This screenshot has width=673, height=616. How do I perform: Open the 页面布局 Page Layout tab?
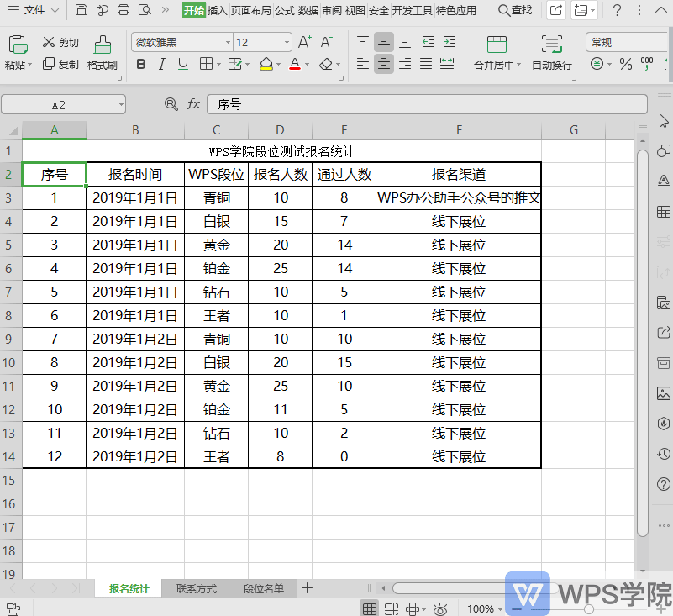click(x=251, y=10)
